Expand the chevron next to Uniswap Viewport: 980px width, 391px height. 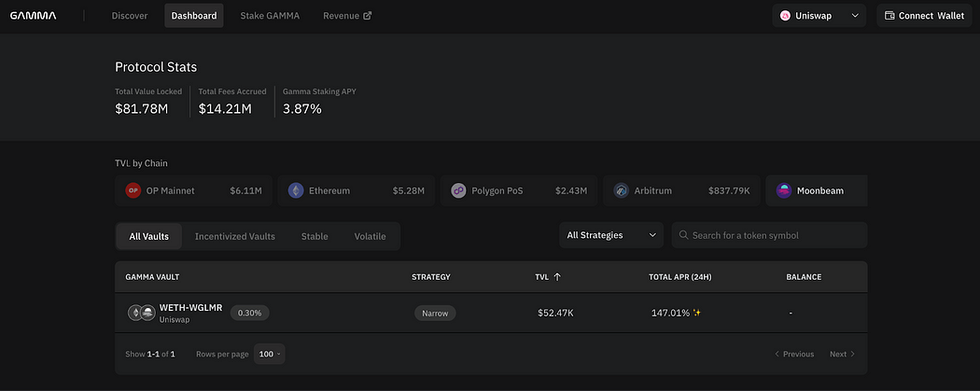pos(855,16)
